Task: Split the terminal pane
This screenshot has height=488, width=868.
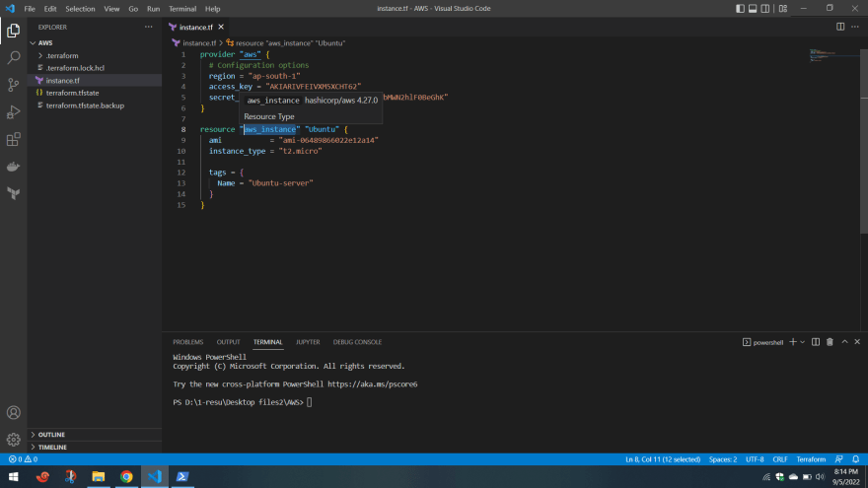Action: pos(816,342)
